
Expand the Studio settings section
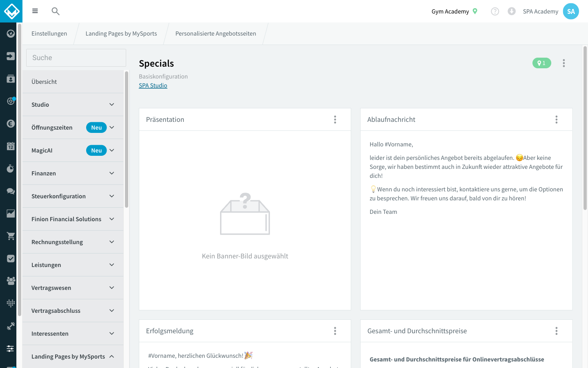pyautogui.click(x=73, y=105)
